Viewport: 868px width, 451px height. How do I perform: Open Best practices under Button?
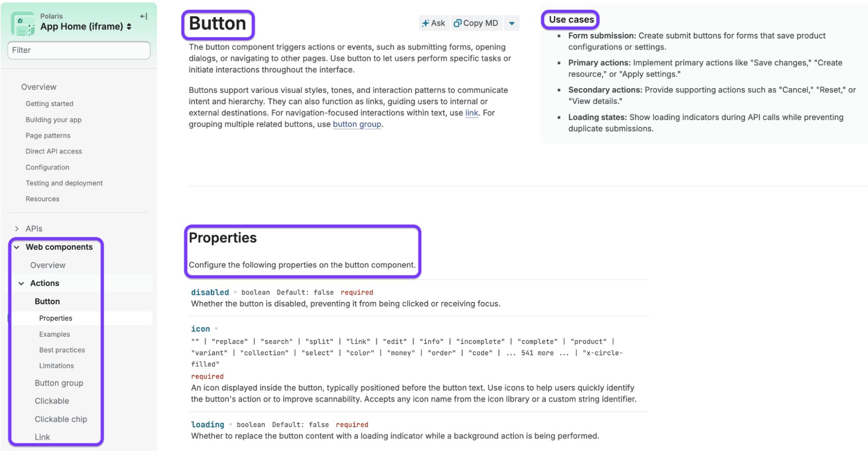pos(62,350)
